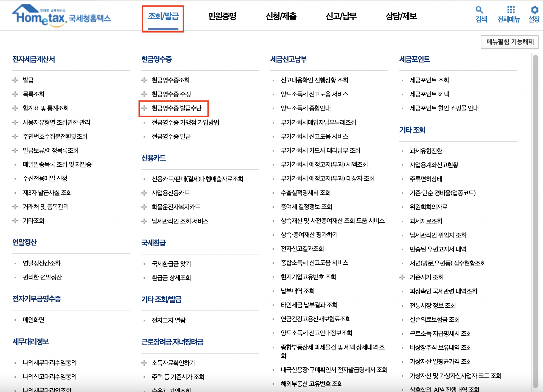Expand plus icon beside 기준시가 조회

[x=402, y=277]
